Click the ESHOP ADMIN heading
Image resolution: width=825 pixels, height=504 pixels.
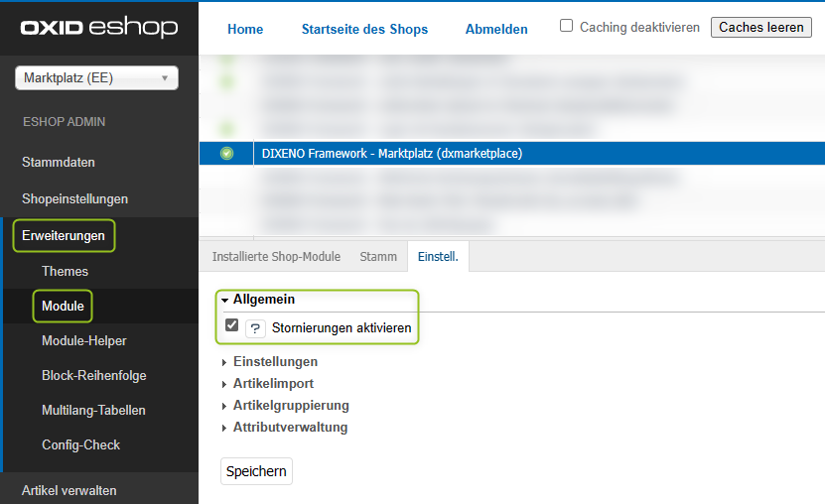(x=64, y=121)
